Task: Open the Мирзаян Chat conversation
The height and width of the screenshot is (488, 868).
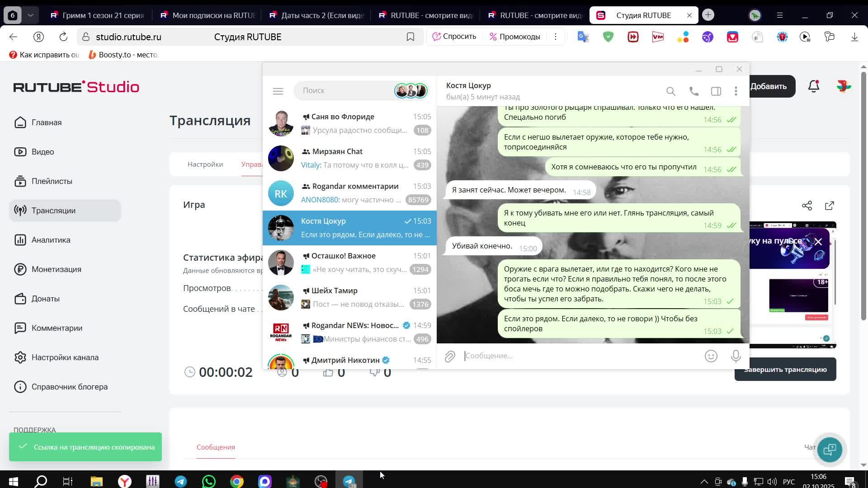Action: coord(349,158)
